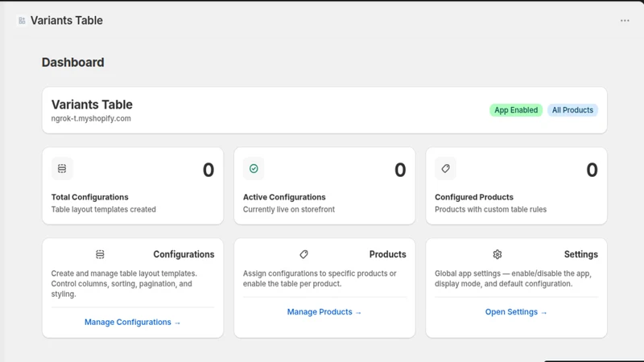The image size is (644, 362).
Task: Follow the Manage Products link
Action: click(x=324, y=312)
